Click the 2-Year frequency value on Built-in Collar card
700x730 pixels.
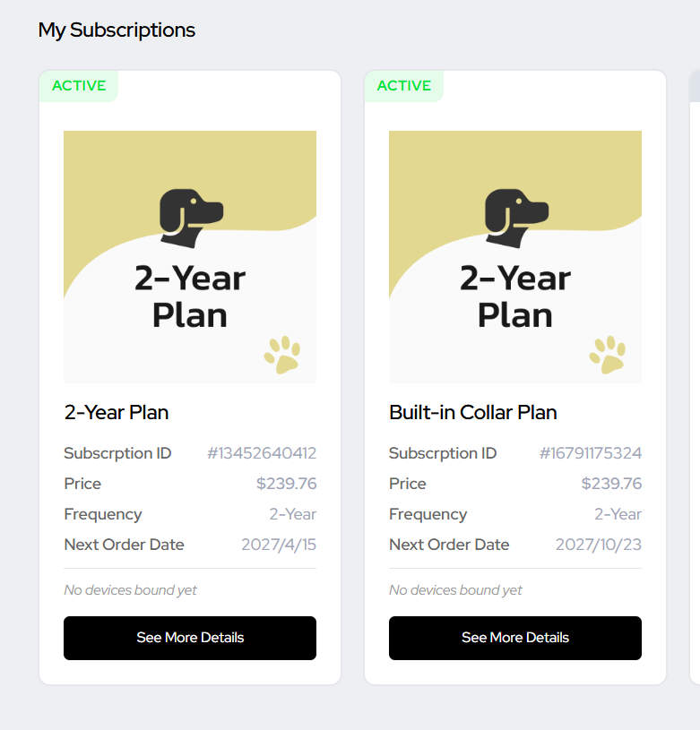618,514
